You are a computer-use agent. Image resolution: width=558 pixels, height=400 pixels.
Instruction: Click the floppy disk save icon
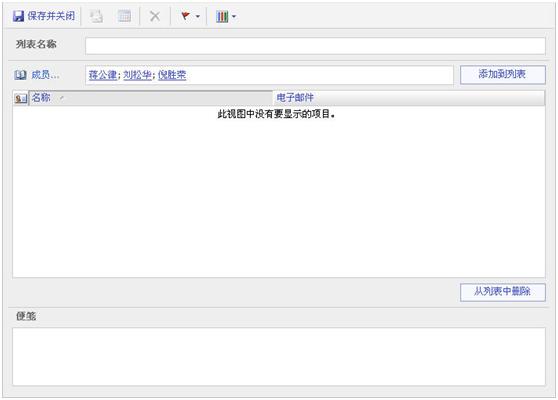[18, 16]
